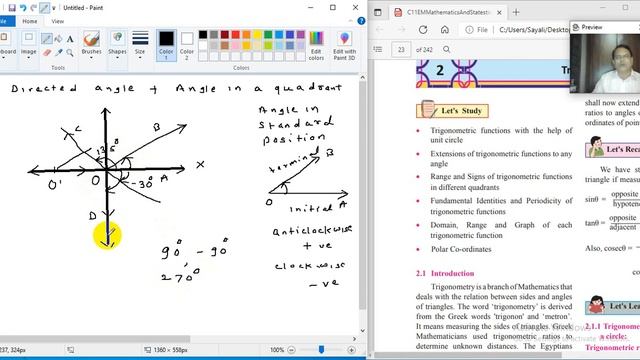This screenshot has height=360, width=640.
Task: Choose the green color swatch
Action: pyautogui.click(x=268, y=35)
